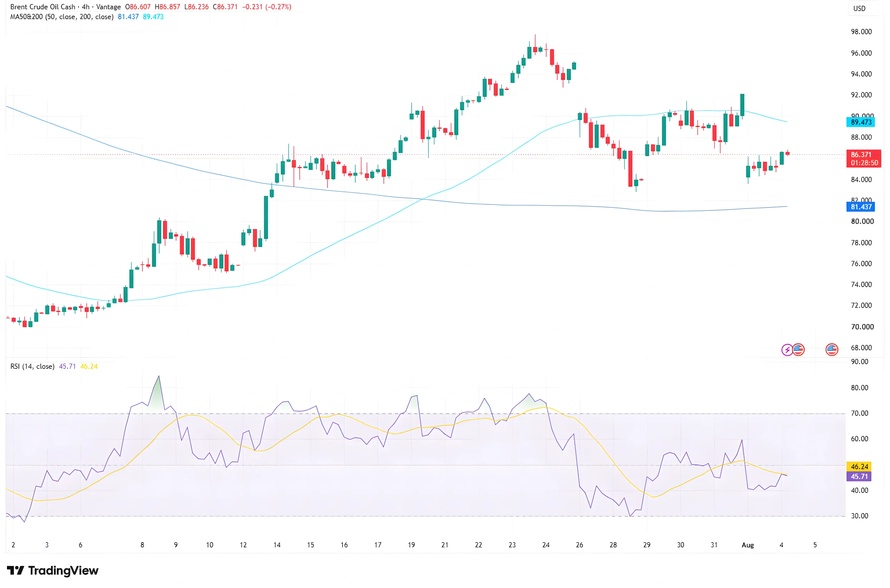Click the Brent Crude Oil Cash symbol title

tap(43, 7)
